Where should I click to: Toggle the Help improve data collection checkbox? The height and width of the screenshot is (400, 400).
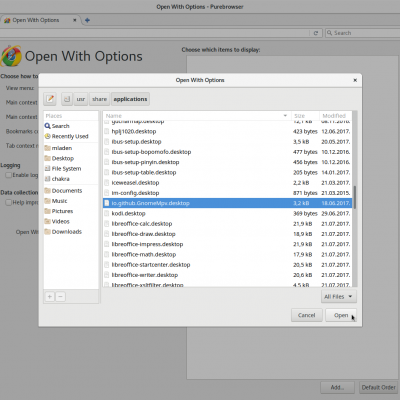click(9, 202)
